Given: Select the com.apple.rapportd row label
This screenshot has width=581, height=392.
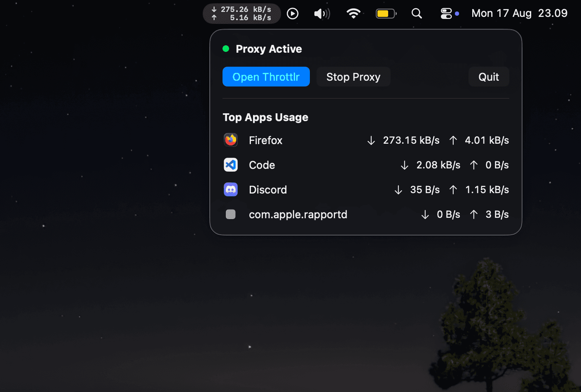Looking at the screenshot, I should [298, 215].
